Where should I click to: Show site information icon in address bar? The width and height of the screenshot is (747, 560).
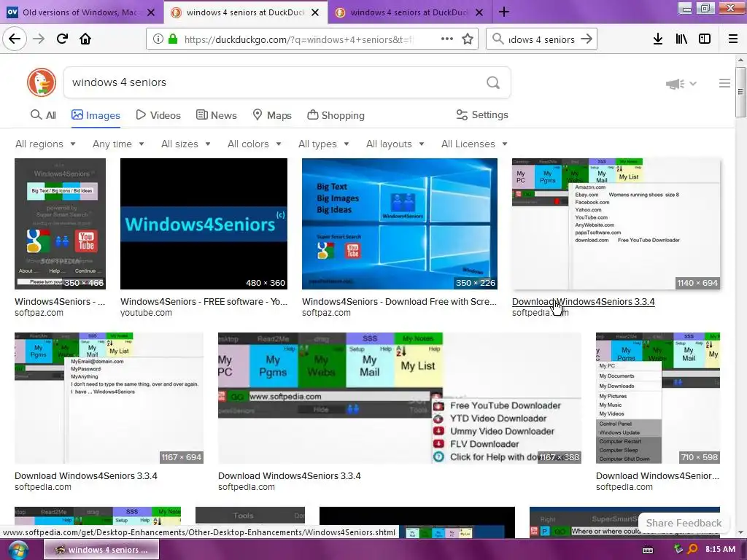[158, 39]
